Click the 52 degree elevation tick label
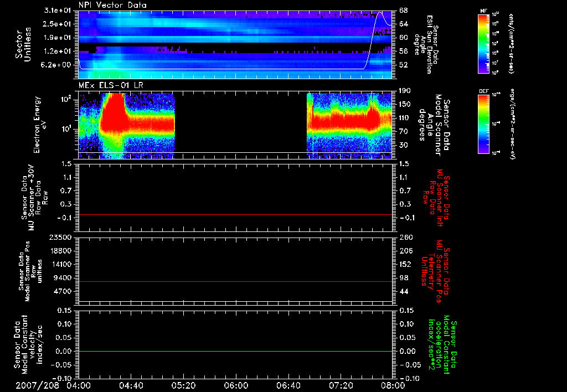Image resolution: width=567 pixels, height=392 pixels. 404,65
